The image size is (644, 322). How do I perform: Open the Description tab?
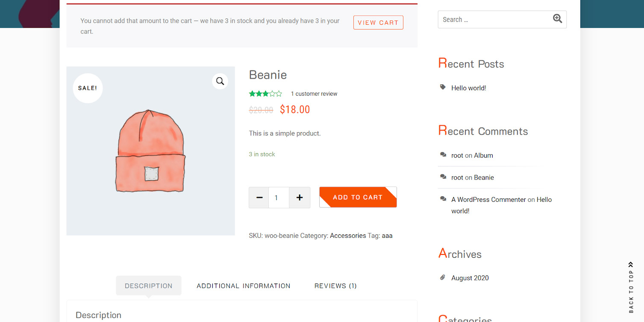pyautogui.click(x=148, y=286)
